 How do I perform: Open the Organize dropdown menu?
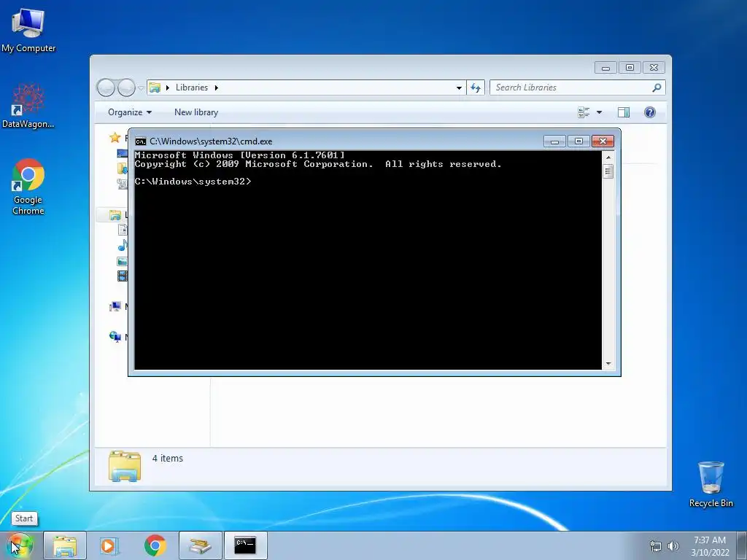coord(130,112)
